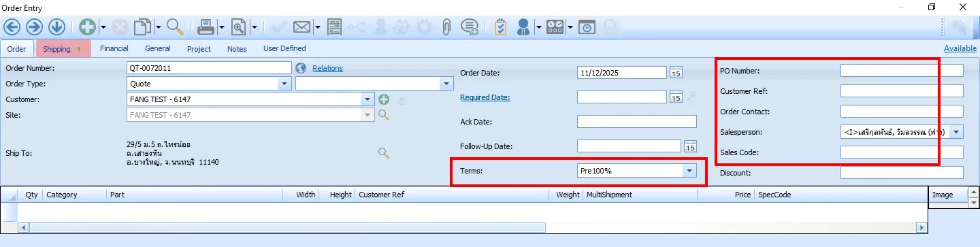This screenshot has height=247, width=980.
Task: Go back with the left arrow icon
Action: [12, 27]
